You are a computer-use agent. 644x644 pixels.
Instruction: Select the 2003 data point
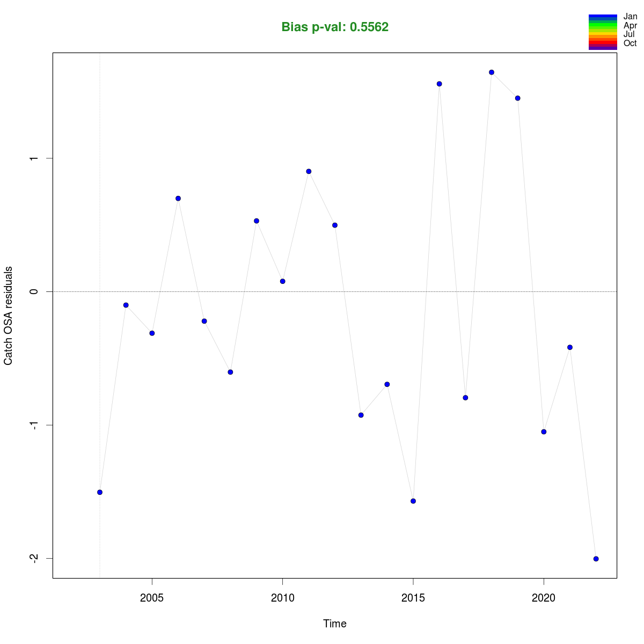(x=100, y=492)
